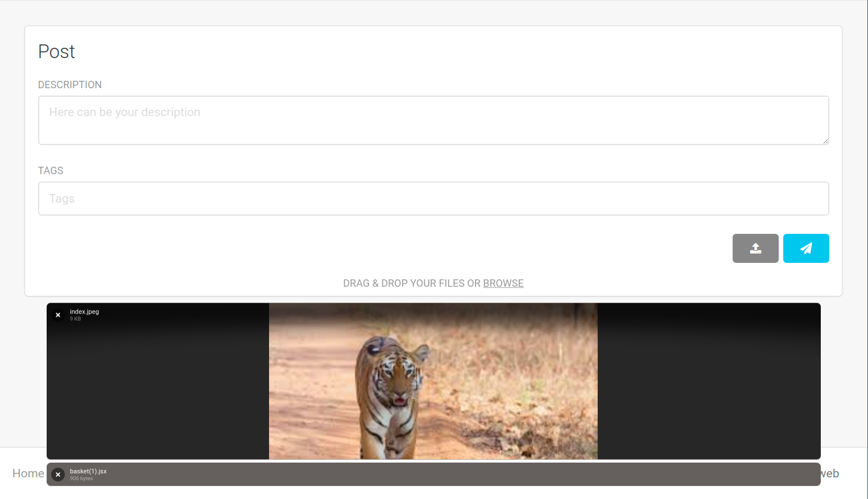Click the basket(1).jsx file name label

click(88, 471)
